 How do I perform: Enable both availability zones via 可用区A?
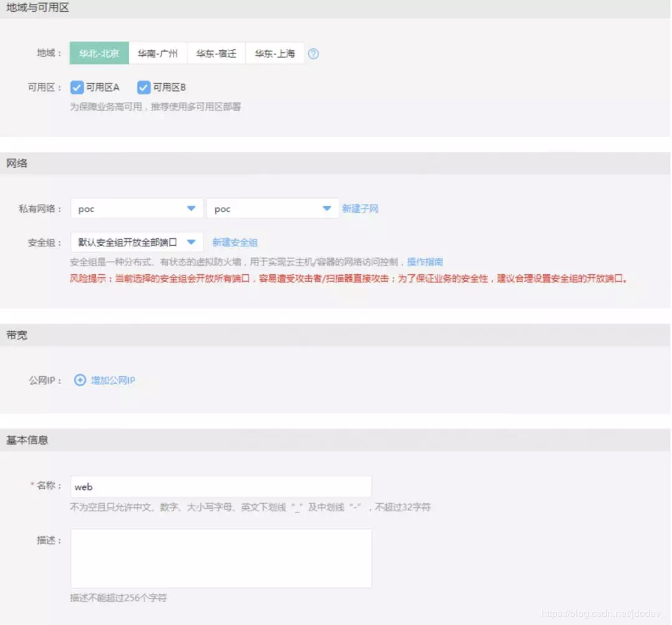(77, 87)
